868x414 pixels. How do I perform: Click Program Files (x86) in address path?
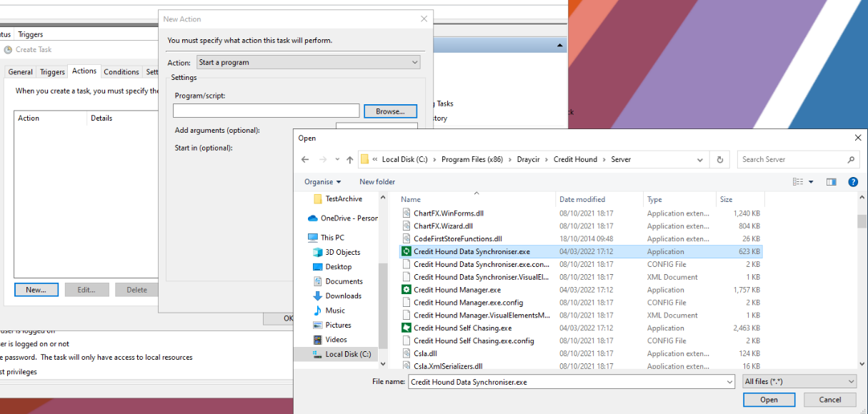click(472, 160)
